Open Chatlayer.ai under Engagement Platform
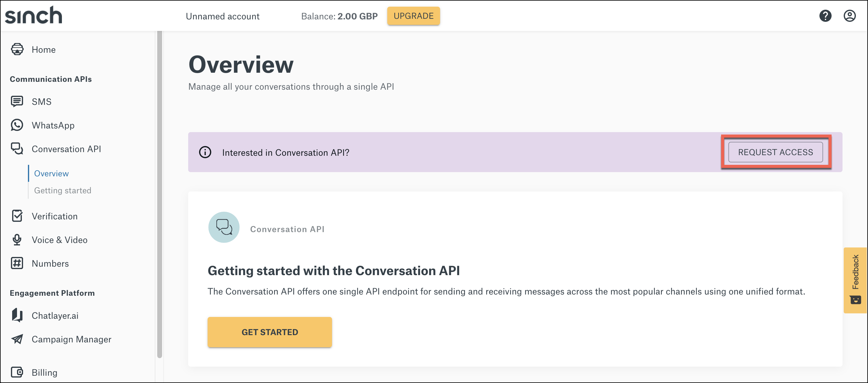The width and height of the screenshot is (868, 383). [55, 315]
